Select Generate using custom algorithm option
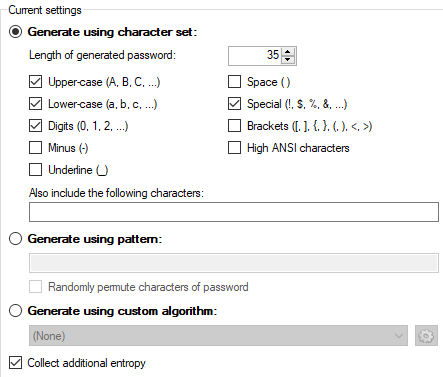Screen dimensions: 443x377 pyautogui.click(x=15, y=311)
